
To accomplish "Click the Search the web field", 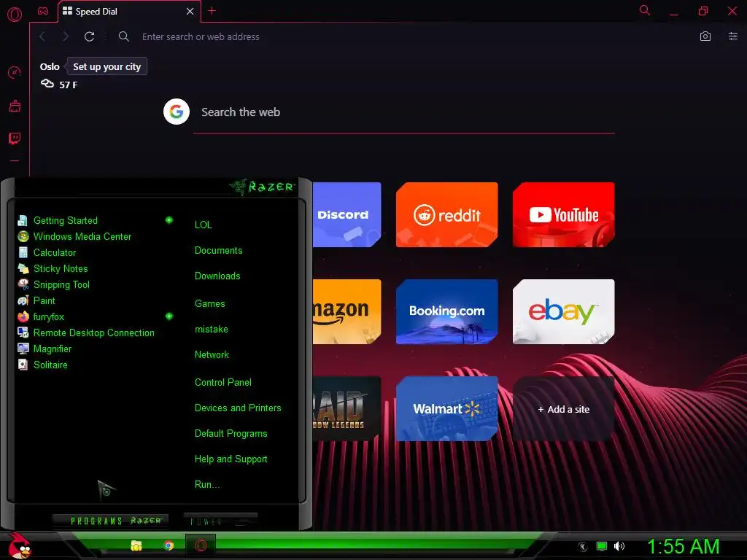I will pyautogui.click(x=404, y=112).
